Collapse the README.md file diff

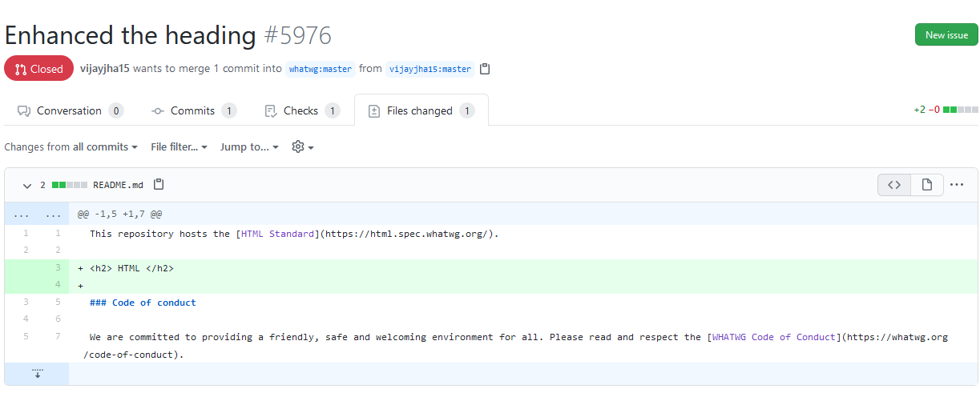(x=27, y=185)
